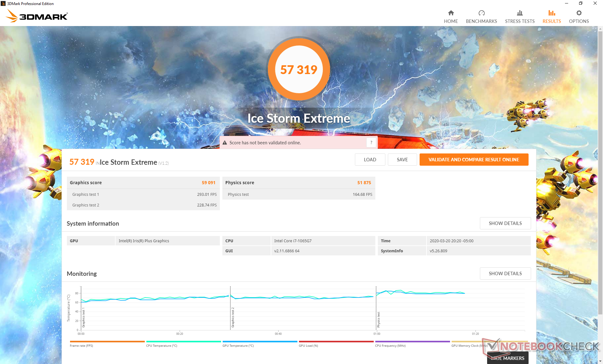Click the LOAD result button
Screen dimensions: 603x364
(370, 160)
